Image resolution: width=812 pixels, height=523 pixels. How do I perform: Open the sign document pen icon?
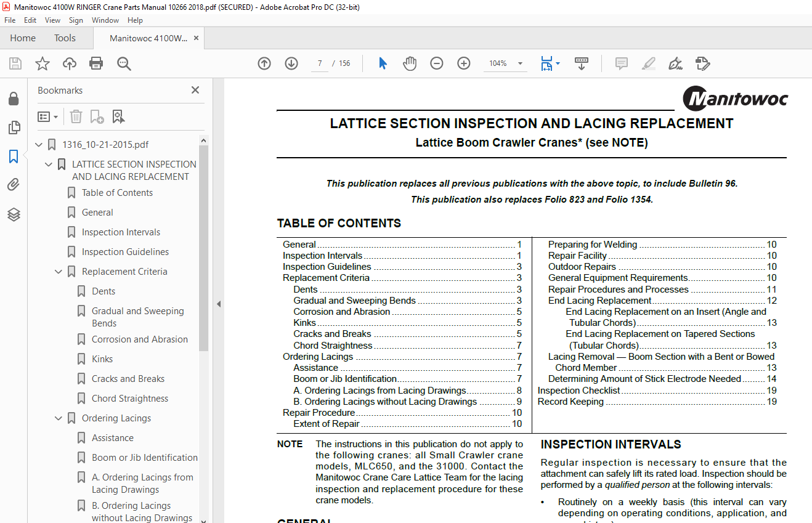(675, 63)
